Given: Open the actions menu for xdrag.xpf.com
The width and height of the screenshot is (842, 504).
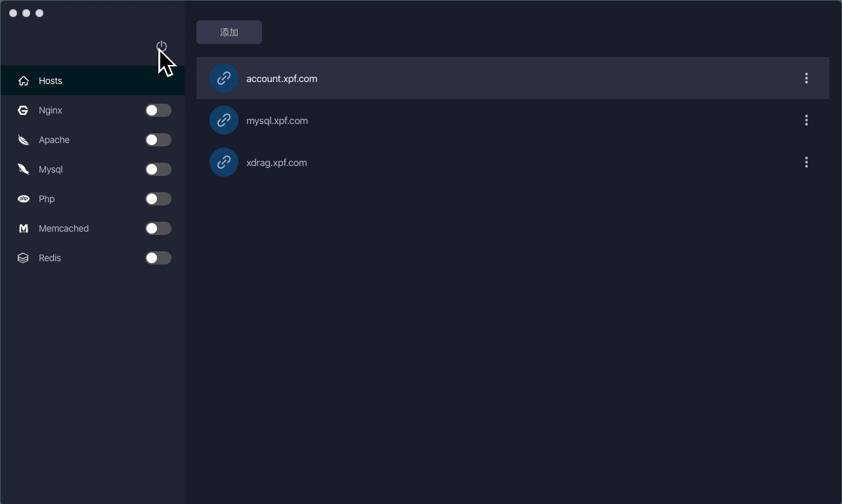Looking at the screenshot, I should [806, 162].
